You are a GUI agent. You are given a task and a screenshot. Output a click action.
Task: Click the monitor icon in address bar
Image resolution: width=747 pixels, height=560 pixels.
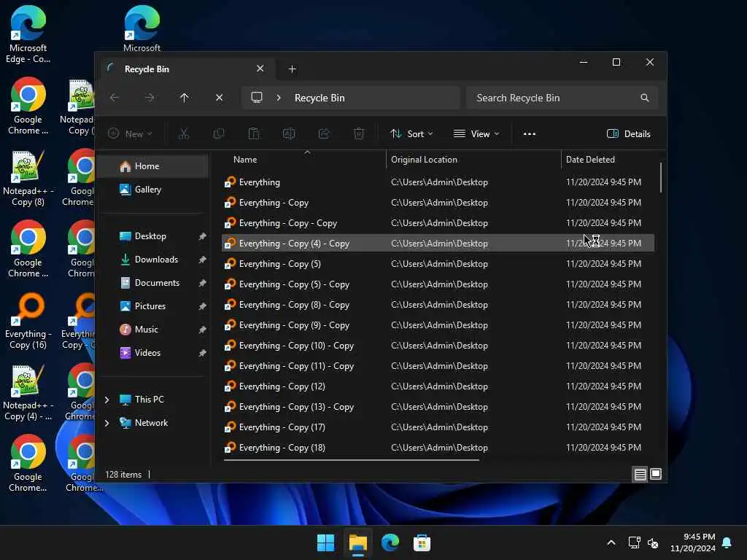point(257,98)
